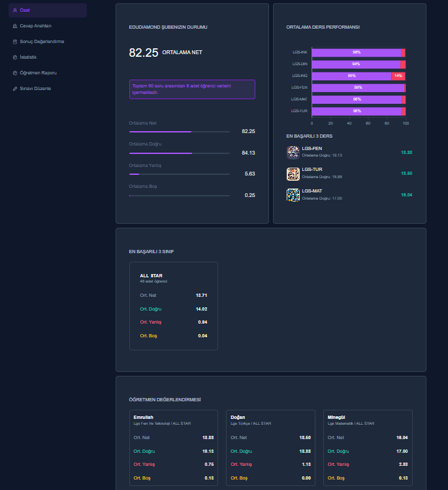Click the LGS-TUR chart bar

(x=357, y=112)
